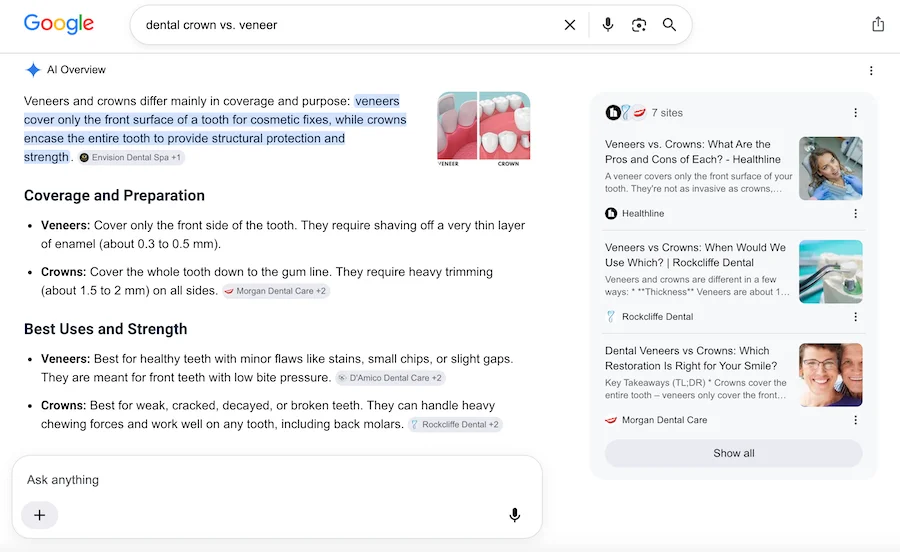Click the plus icon in Ask anything box
This screenshot has height=552, width=900.
tap(40, 515)
